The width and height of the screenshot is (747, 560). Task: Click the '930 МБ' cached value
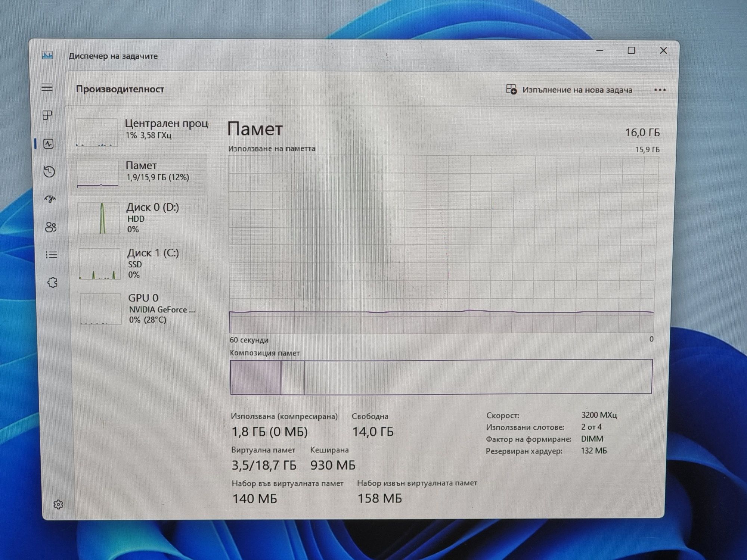tap(333, 465)
